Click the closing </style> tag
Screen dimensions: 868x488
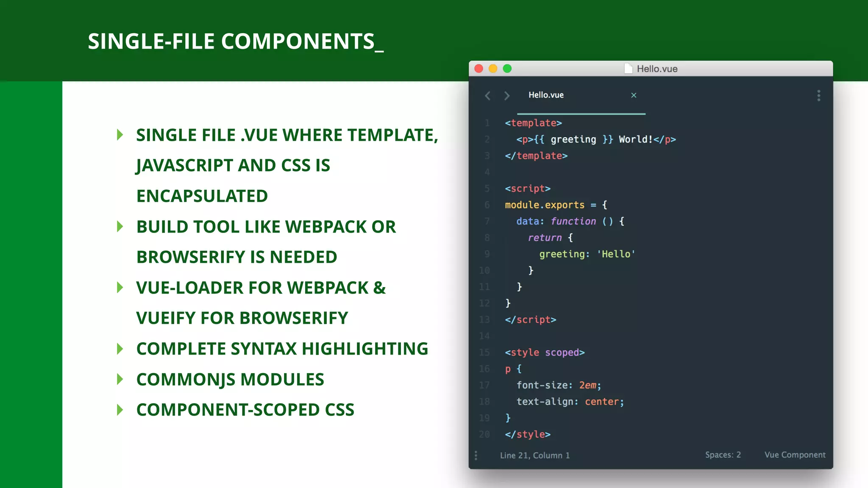pyautogui.click(x=528, y=435)
